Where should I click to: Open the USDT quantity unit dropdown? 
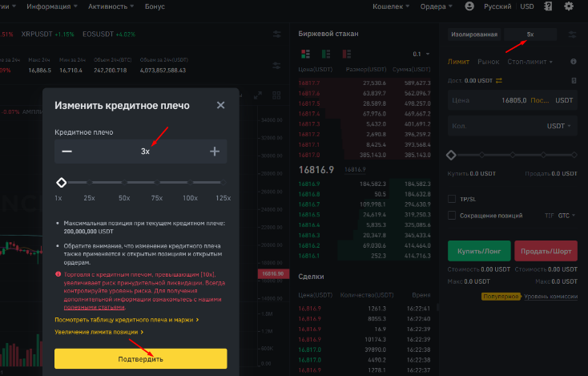pyautogui.click(x=558, y=126)
